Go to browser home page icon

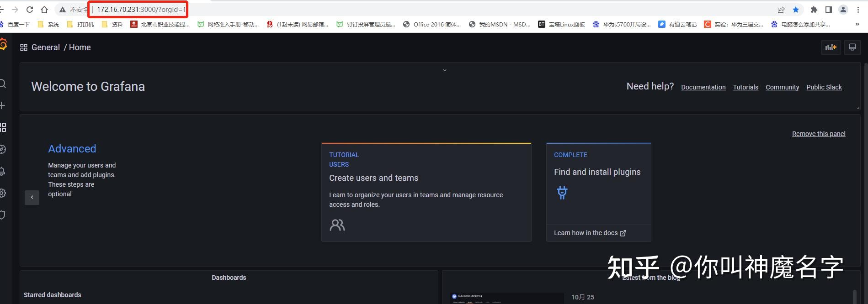(44, 10)
